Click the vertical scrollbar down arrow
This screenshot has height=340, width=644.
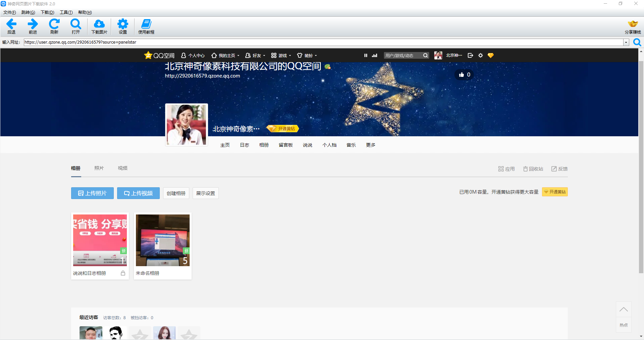[641, 336]
